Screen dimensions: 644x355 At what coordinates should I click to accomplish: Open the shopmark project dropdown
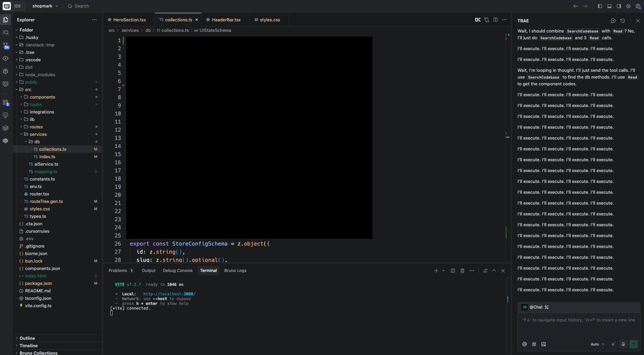(45, 6)
